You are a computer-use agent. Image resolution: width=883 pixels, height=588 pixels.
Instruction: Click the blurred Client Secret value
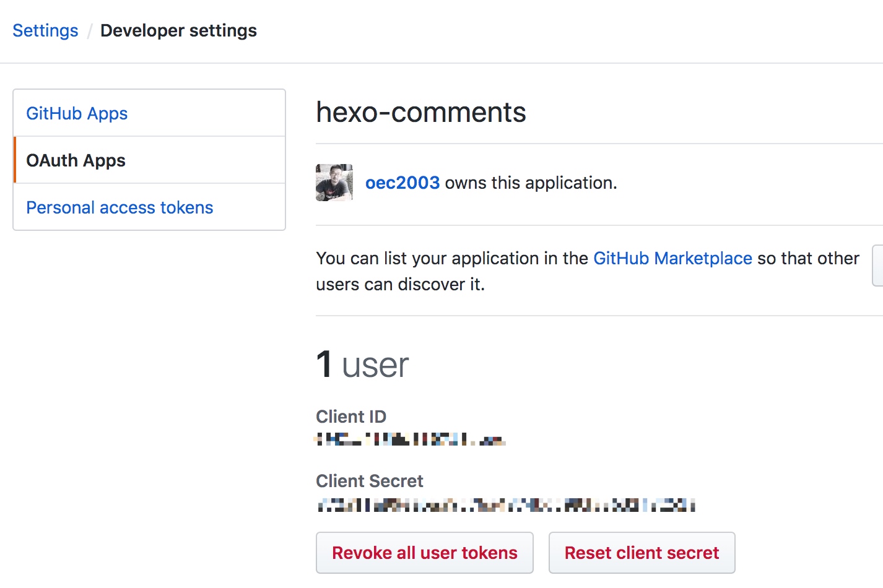505,505
